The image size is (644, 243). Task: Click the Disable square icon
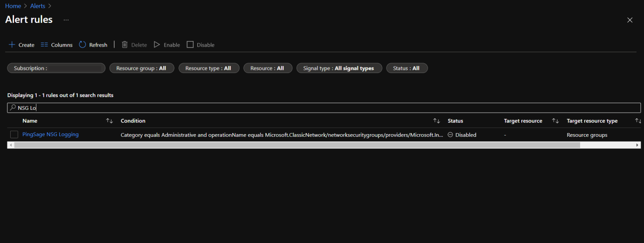tap(190, 45)
